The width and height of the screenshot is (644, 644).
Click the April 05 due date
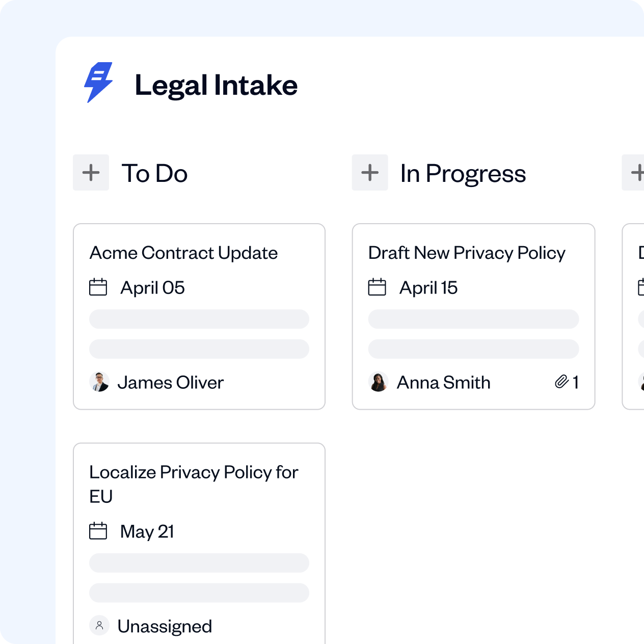click(152, 287)
